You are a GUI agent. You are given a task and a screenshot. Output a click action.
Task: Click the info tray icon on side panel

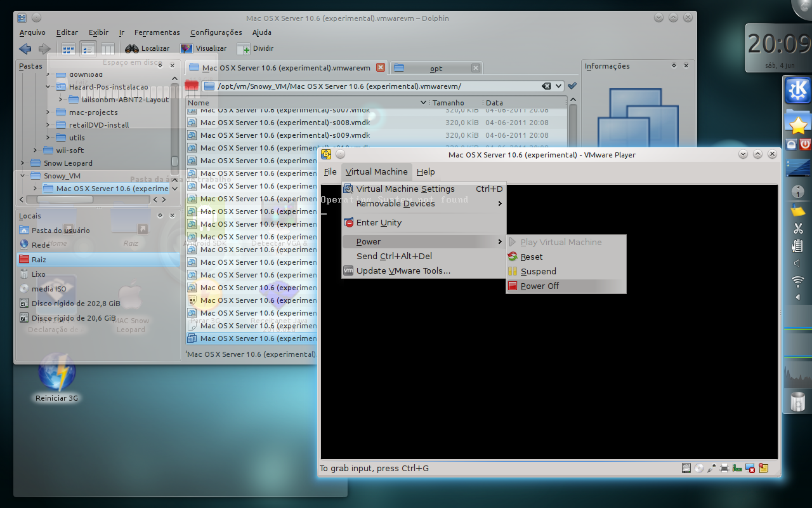click(798, 191)
